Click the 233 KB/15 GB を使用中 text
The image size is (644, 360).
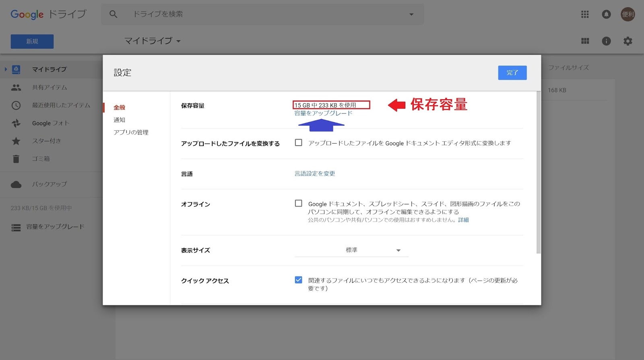(x=41, y=208)
